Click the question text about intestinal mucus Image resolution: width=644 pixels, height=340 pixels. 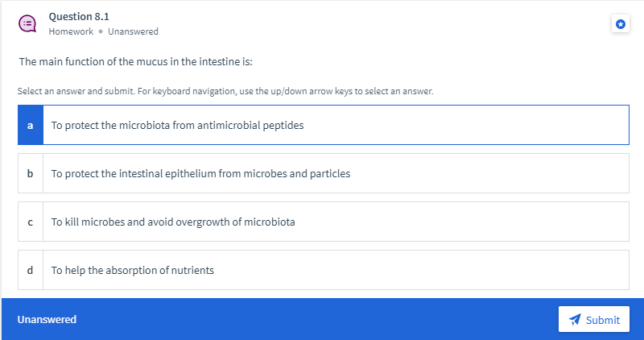[x=136, y=62]
